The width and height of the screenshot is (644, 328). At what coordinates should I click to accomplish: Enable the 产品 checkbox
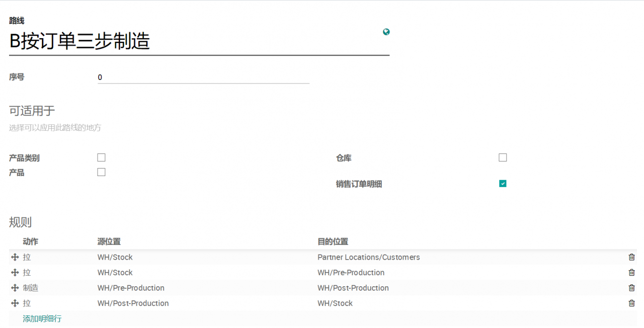101,172
